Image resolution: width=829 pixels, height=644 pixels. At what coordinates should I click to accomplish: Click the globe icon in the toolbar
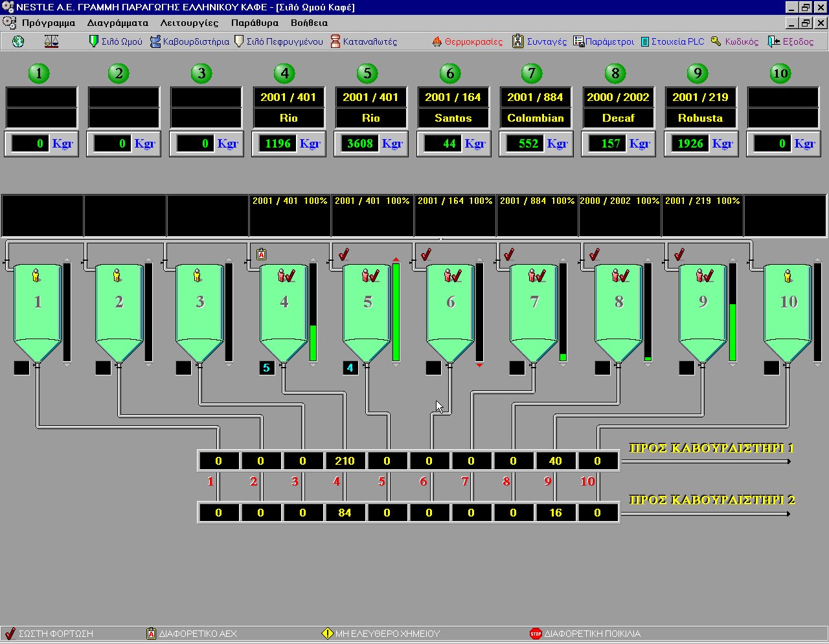(x=18, y=41)
